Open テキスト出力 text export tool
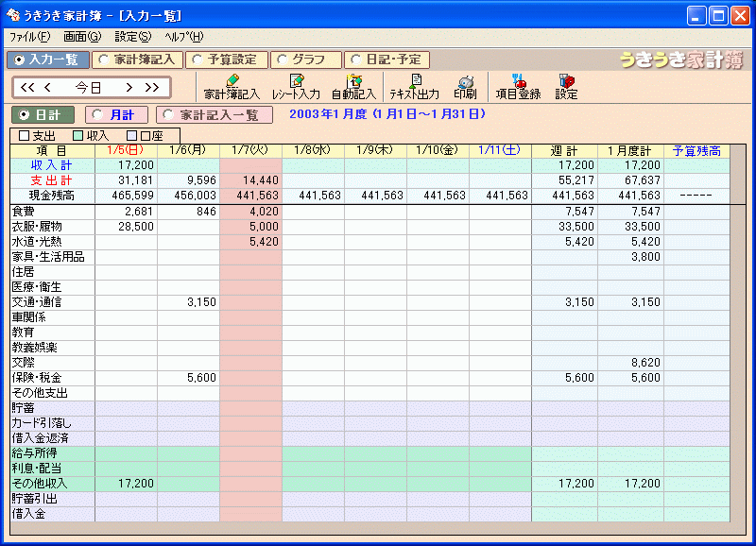This screenshot has width=756, height=546. pos(414,87)
